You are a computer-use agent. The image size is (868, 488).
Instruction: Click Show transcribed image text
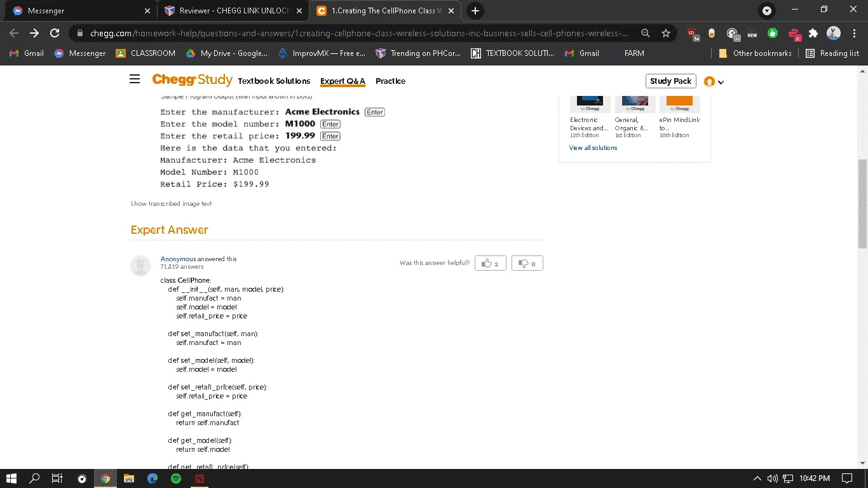171,204
